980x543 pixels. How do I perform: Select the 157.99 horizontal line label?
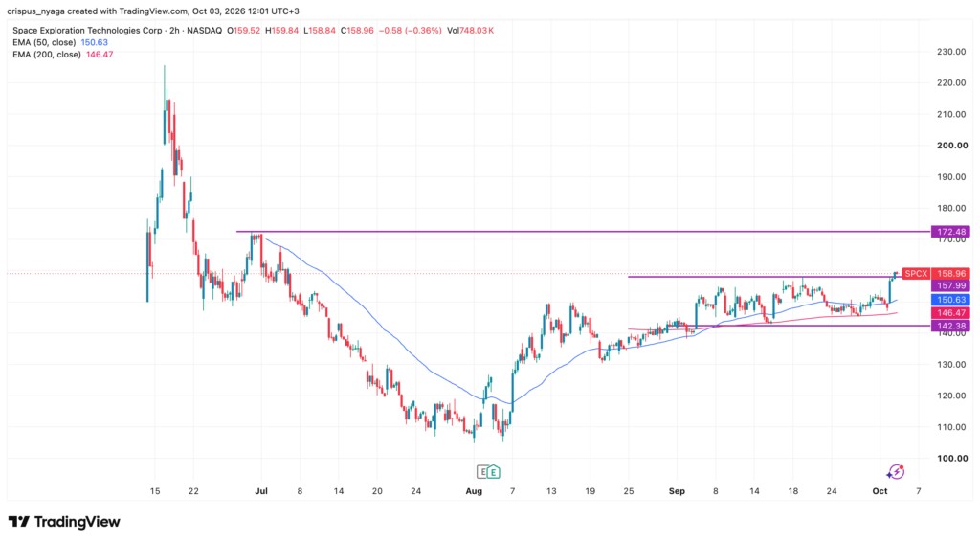click(950, 286)
